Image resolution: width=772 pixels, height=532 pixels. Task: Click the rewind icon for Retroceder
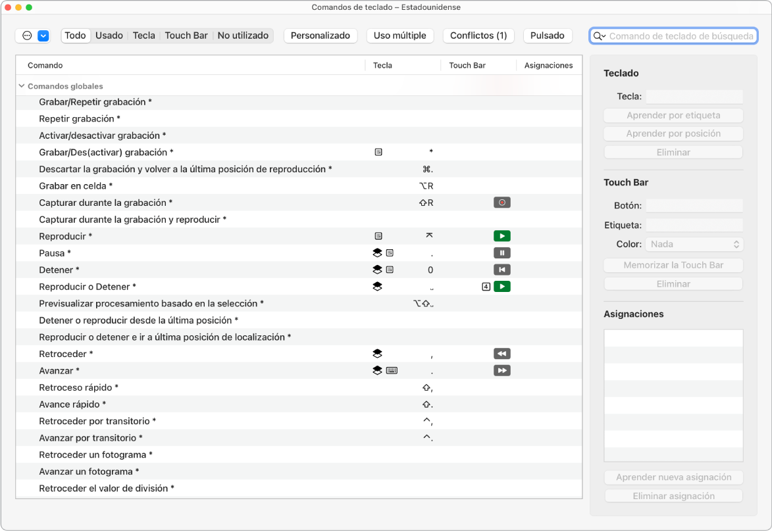point(502,354)
